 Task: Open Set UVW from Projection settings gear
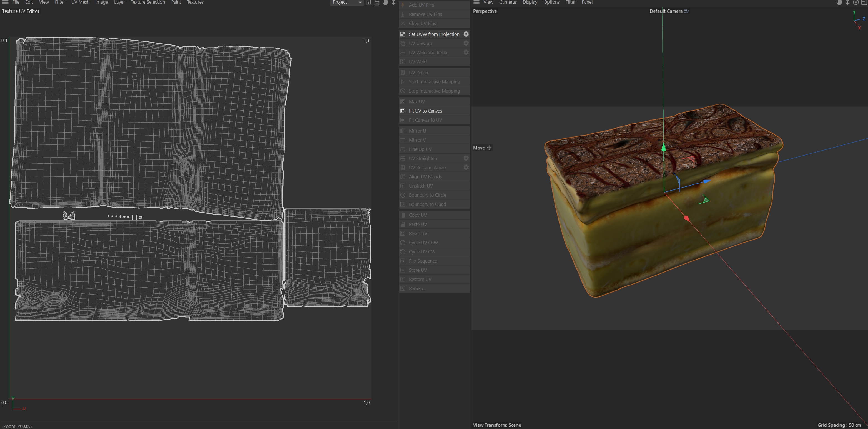(466, 34)
